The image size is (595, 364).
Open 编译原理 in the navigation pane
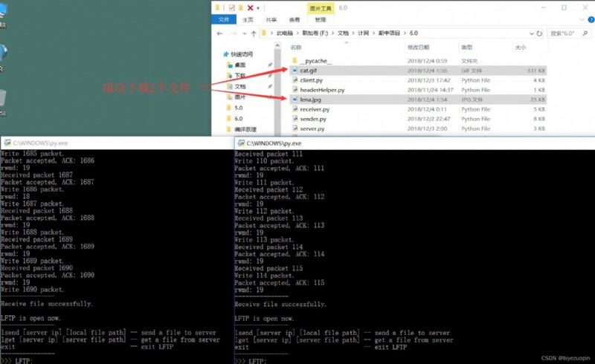(245, 129)
